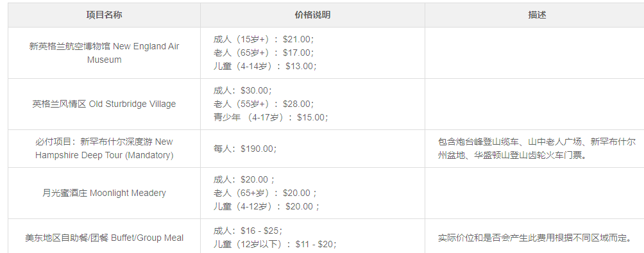Click Buffet/Group Meal item name

click(x=105, y=238)
